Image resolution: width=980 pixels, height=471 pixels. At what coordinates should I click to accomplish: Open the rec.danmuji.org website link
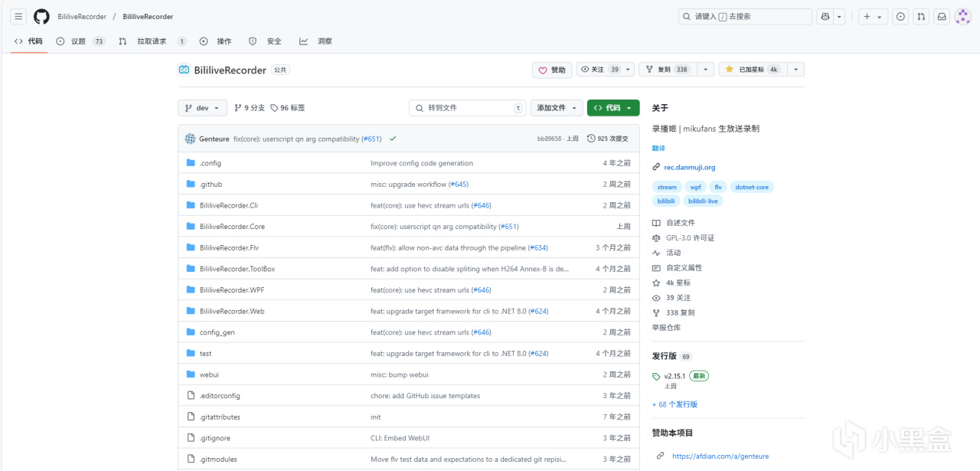(690, 167)
